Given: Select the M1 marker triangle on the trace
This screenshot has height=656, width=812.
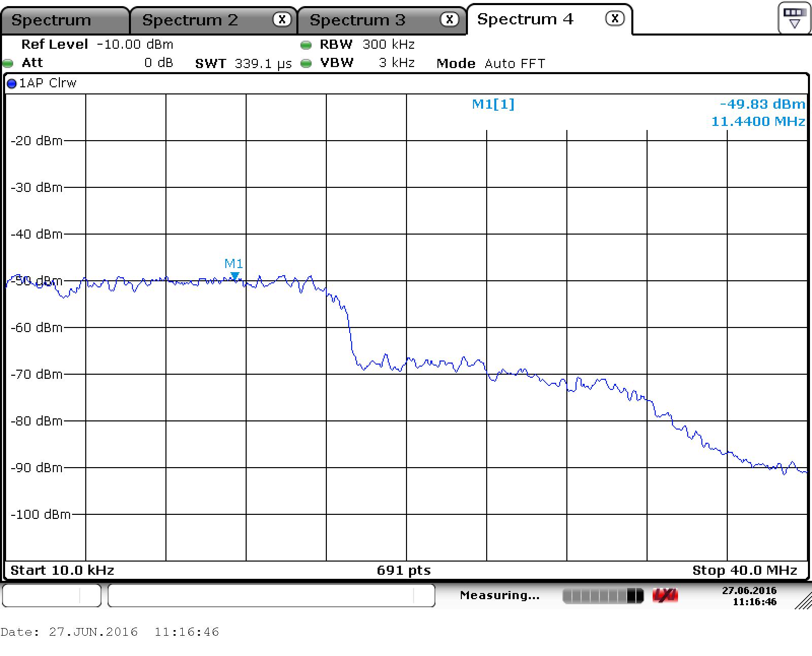Looking at the screenshot, I should pyautogui.click(x=234, y=276).
